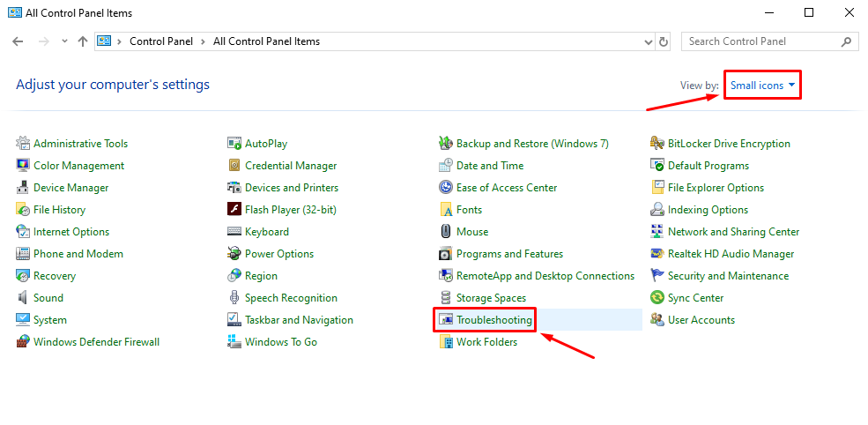Open the Administrative Tools icon
The width and height of the screenshot is (868, 425).
click(23, 144)
